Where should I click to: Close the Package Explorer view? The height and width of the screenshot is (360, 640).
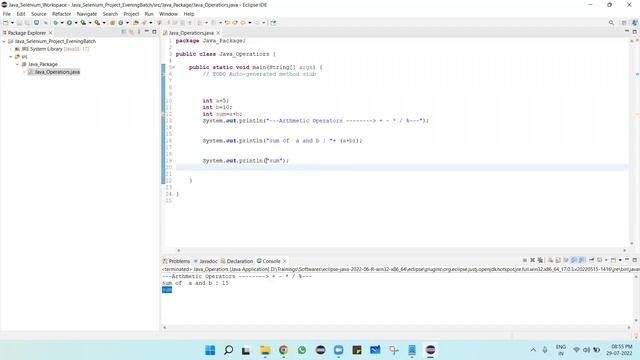51,33
